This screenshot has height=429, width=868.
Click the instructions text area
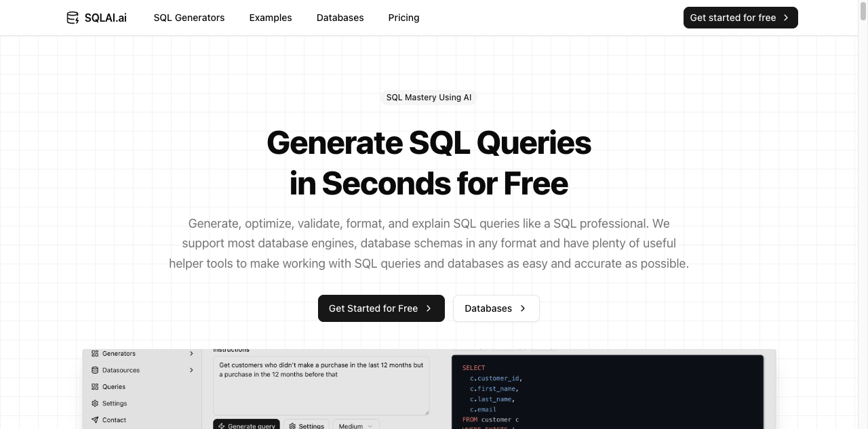tap(321, 386)
